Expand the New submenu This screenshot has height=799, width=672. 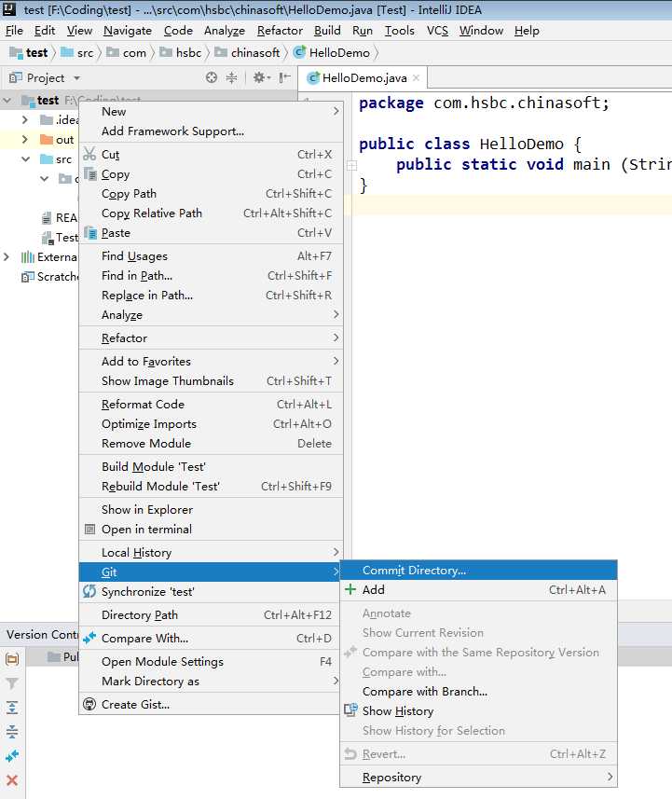(211, 112)
